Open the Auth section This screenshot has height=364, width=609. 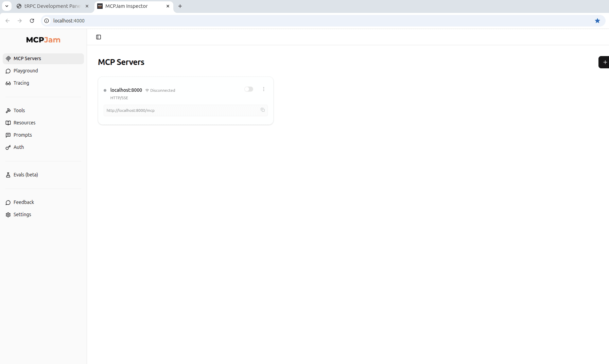[x=43, y=147]
